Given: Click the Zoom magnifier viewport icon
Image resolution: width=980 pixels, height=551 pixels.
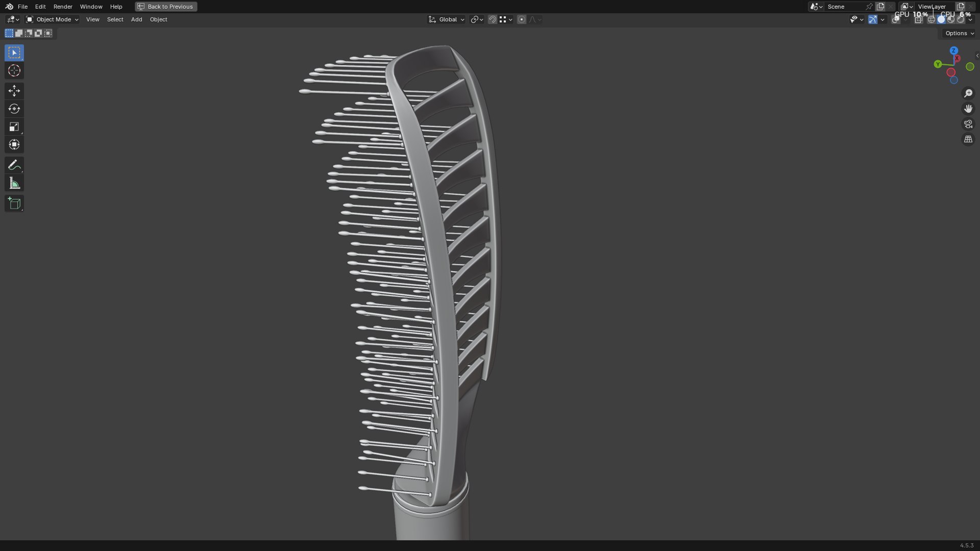Looking at the screenshot, I should tap(968, 93).
